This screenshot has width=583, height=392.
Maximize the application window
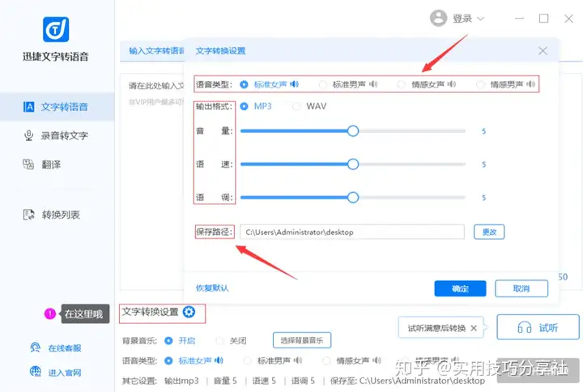pos(543,19)
